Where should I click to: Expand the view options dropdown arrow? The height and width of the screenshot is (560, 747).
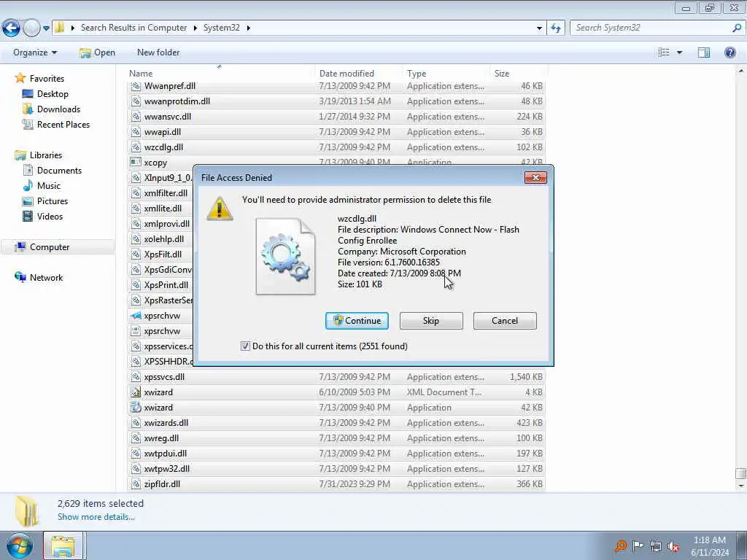pyautogui.click(x=679, y=52)
